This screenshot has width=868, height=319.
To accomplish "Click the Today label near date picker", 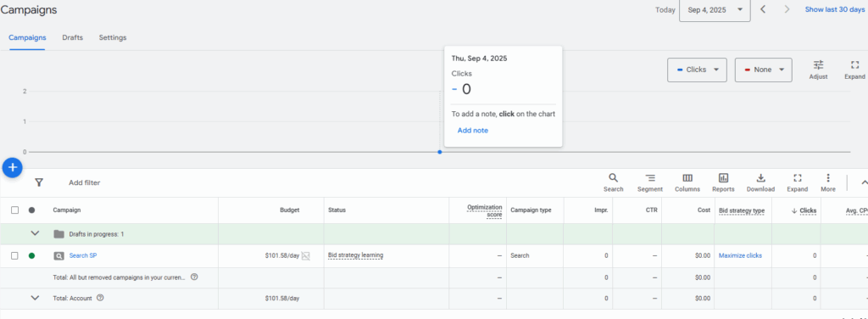I will (x=665, y=10).
